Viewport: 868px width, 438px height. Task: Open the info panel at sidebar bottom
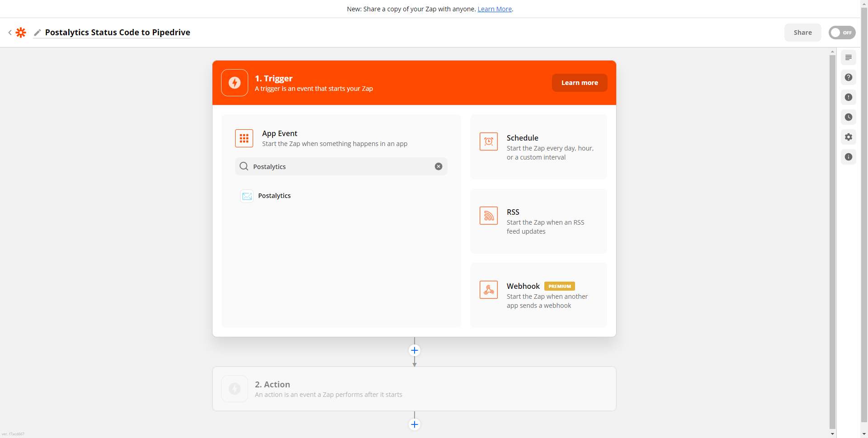pyautogui.click(x=849, y=157)
